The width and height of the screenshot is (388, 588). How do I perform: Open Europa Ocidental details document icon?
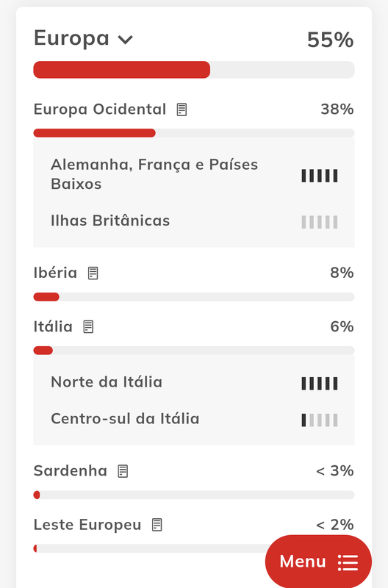pyautogui.click(x=182, y=110)
